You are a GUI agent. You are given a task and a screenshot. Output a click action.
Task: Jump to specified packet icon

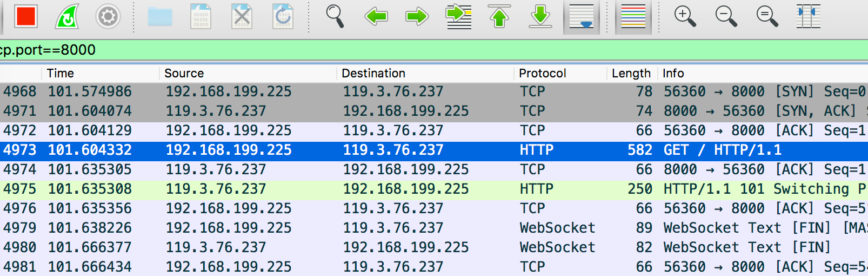click(458, 16)
